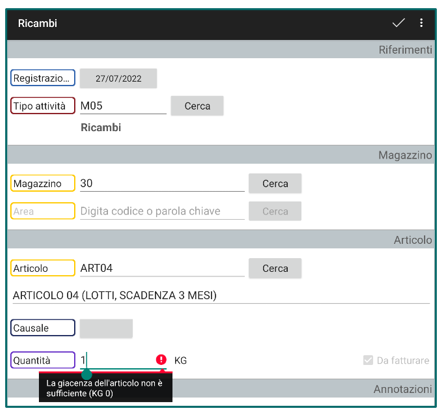This screenshot has height=415, width=442.
Task: Dismiss the insufficient stock tooltip
Action: click(106, 388)
